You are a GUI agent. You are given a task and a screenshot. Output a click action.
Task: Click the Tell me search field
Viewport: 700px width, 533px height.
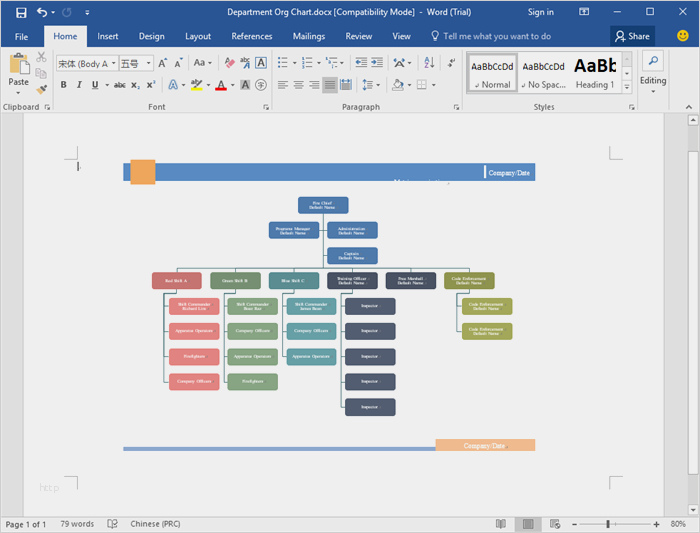(x=496, y=36)
